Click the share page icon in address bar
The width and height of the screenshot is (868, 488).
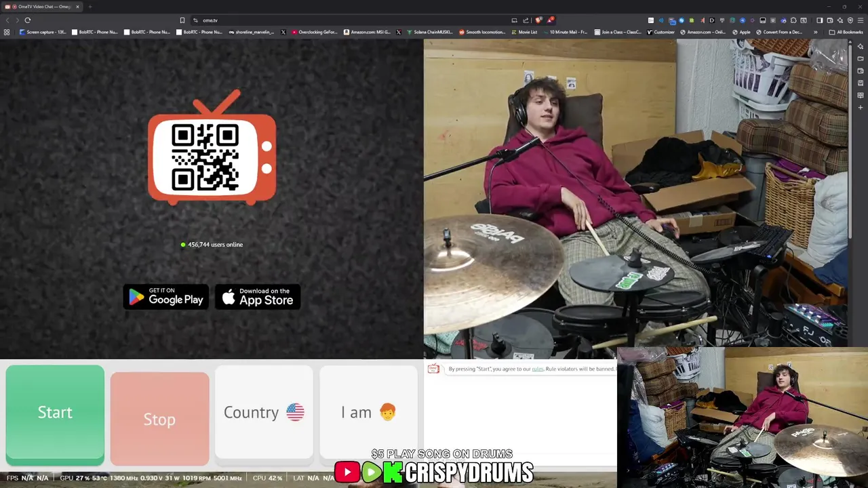[526, 20]
